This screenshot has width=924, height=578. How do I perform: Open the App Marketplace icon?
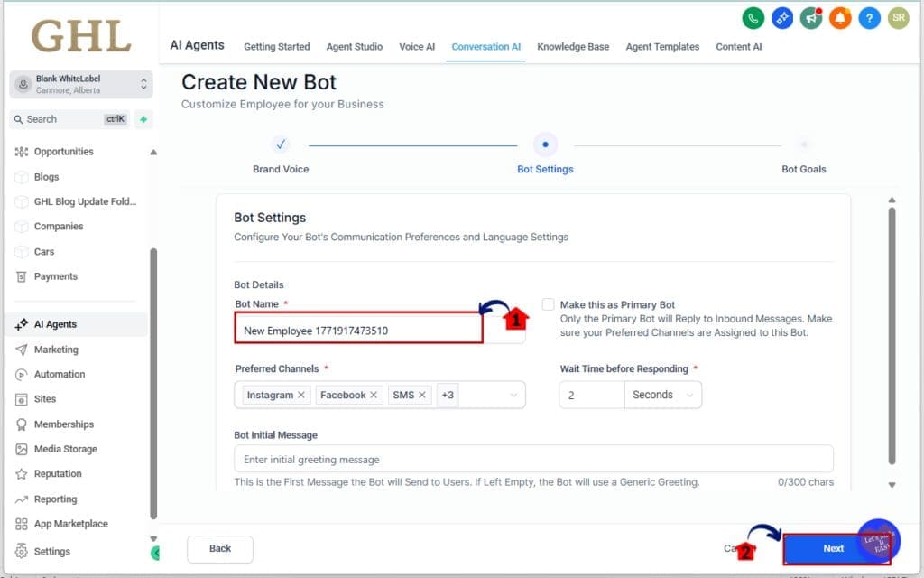[x=22, y=523]
